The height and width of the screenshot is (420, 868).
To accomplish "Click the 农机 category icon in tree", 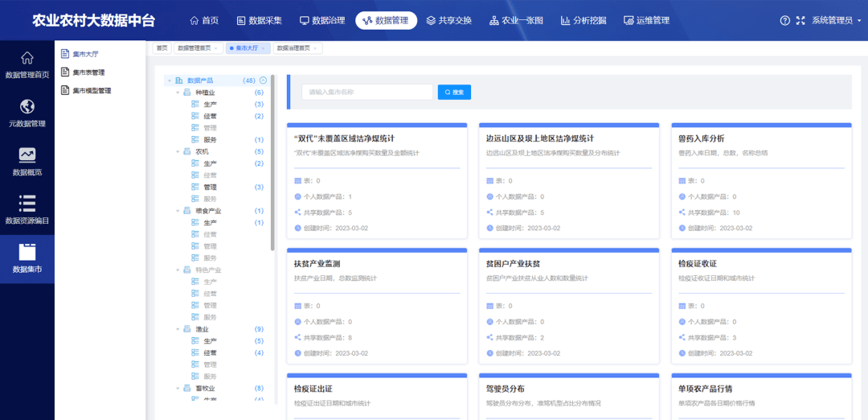I will (x=187, y=151).
